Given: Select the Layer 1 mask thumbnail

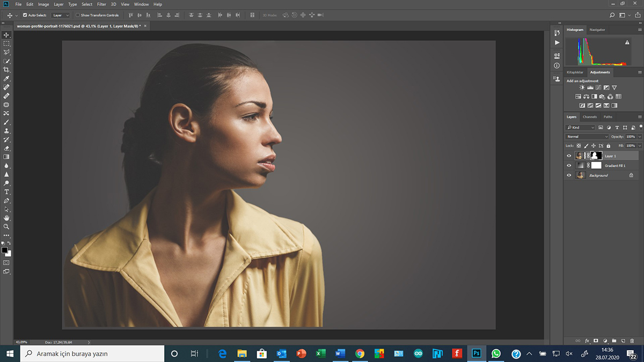Looking at the screenshot, I should click(596, 156).
